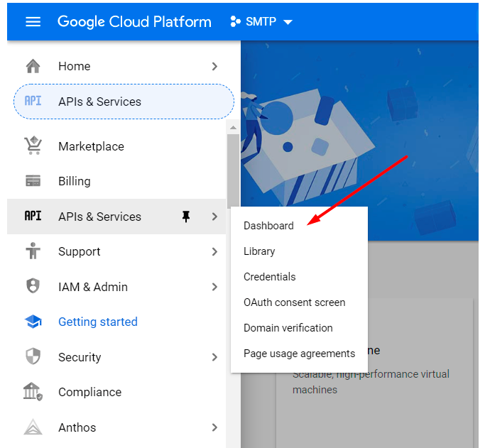Image resolution: width=485 pixels, height=448 pixels.
Task: Click the Marketplace shopping cart icon
Action: click(33, 146)
